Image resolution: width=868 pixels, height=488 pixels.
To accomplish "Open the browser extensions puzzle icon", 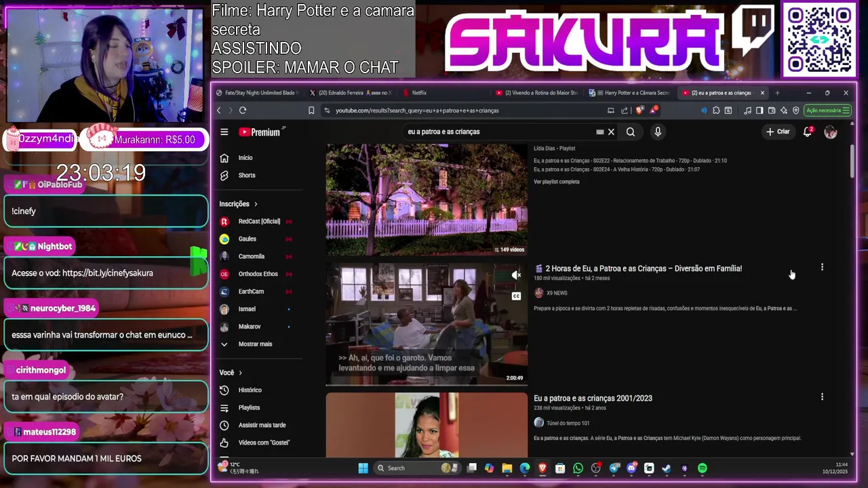I will [716, 110].
